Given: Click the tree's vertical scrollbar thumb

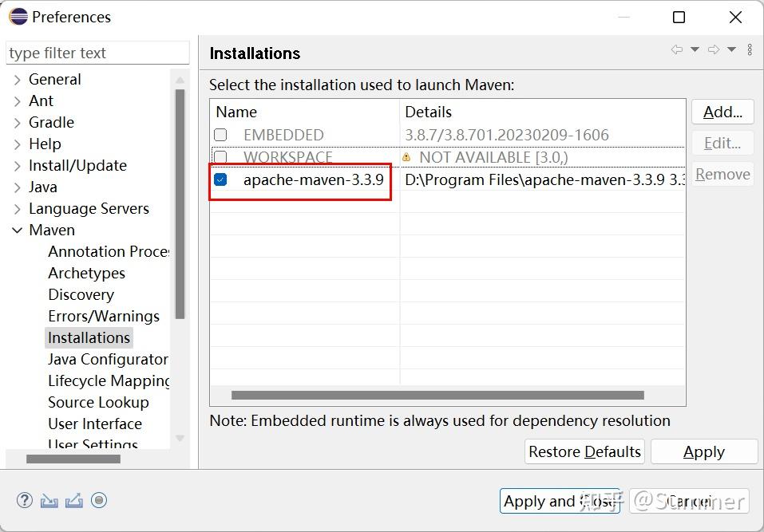Looking at the screenshot, I should tap(180, 204).
